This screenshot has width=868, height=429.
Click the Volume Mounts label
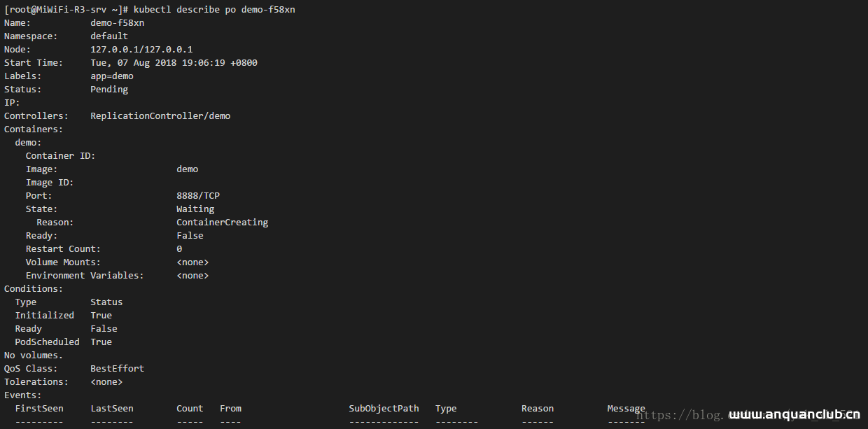63,262
